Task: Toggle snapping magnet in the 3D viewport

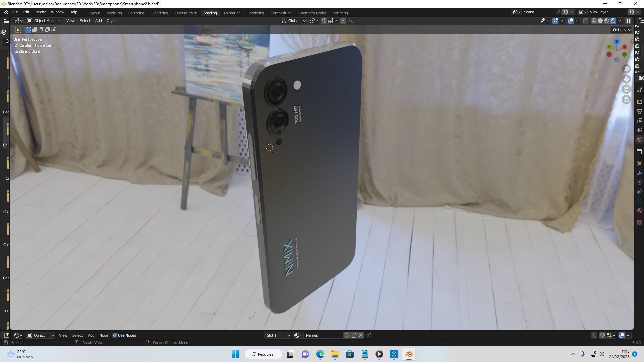Action: 324,21
